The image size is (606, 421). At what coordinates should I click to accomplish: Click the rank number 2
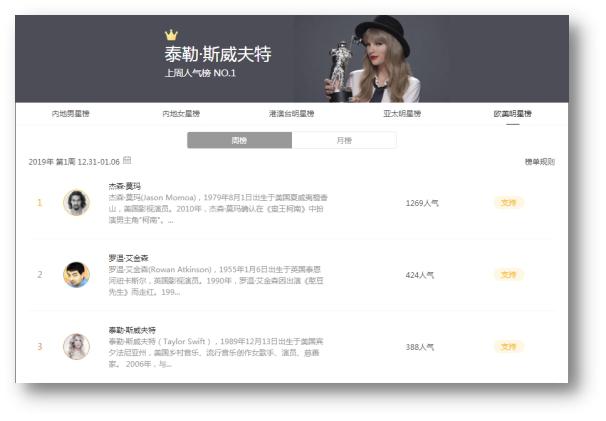pos(39,274)
